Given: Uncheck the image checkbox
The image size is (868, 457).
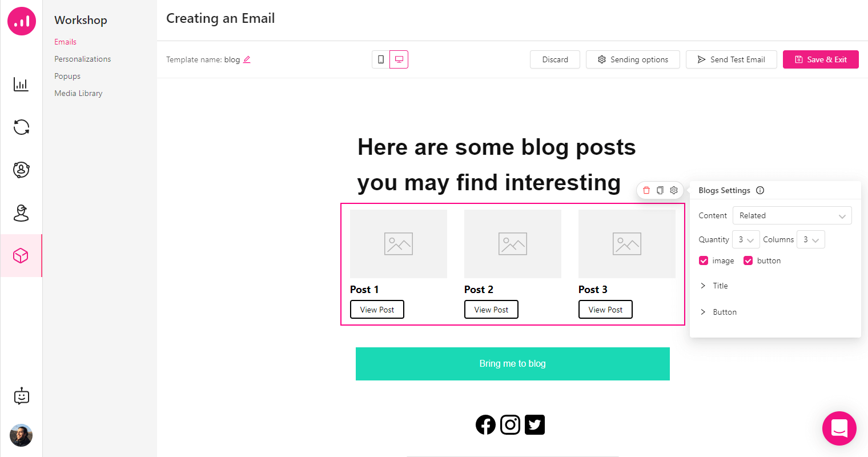Looking at the screenshot, I should click(704, 260).
